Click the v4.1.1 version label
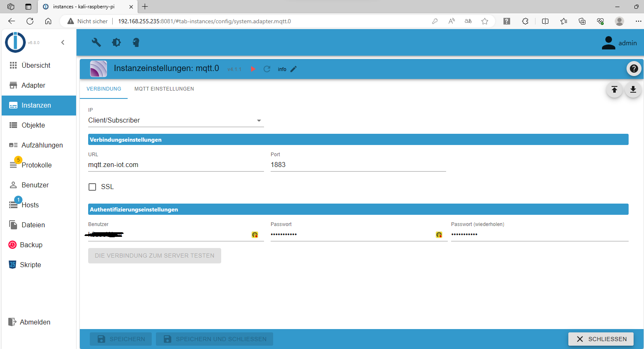The image size is (644, 349). coord(234,69)
